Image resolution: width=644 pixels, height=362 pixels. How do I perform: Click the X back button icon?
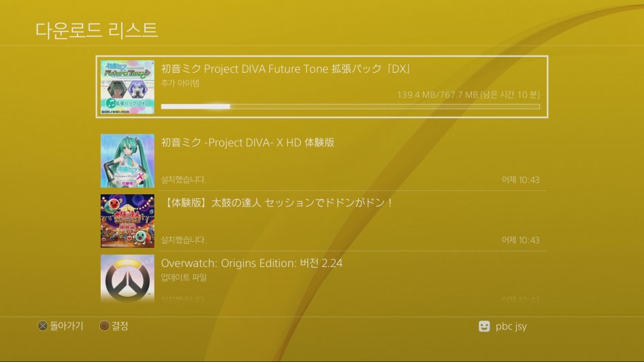click(43, 326)
